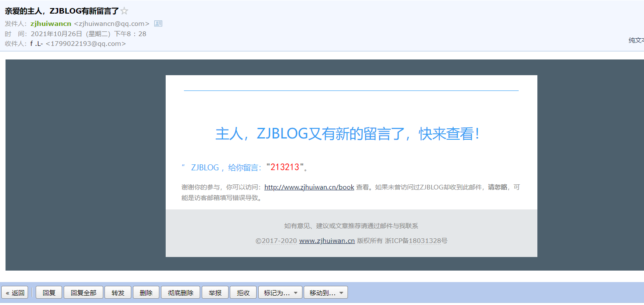
Task: Switch to 纯文本 plain text view
Action: point(636,40)
